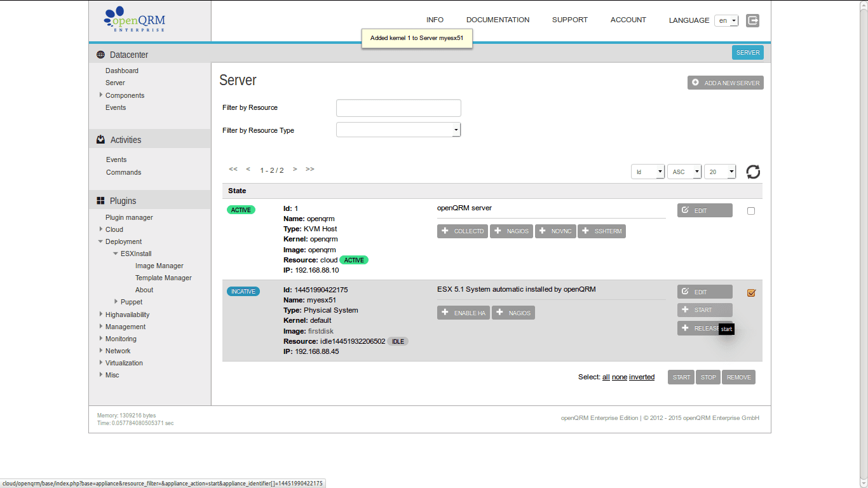Open the INFO menu
This screenshot has width=868, height=488.
(435, 20)
